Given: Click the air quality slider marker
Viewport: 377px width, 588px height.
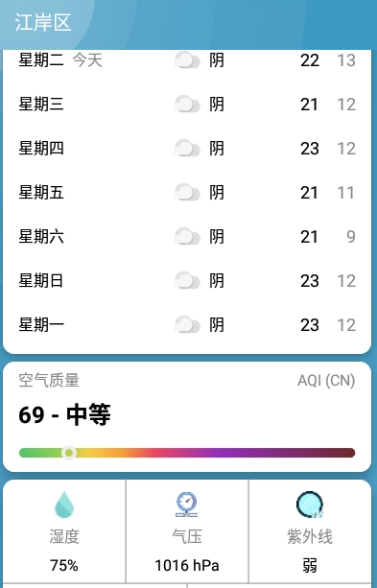Looking at the screenshot, I should pyautogui.click(x=69, y=453).
